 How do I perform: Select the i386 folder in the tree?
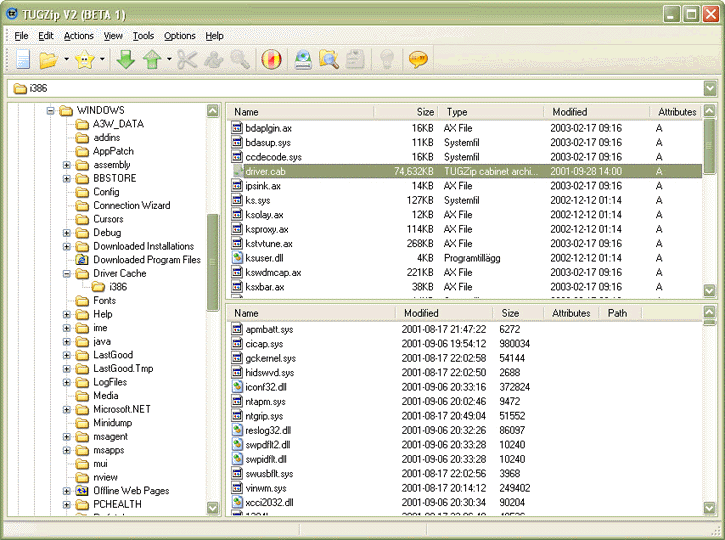[x=118, y=287]
